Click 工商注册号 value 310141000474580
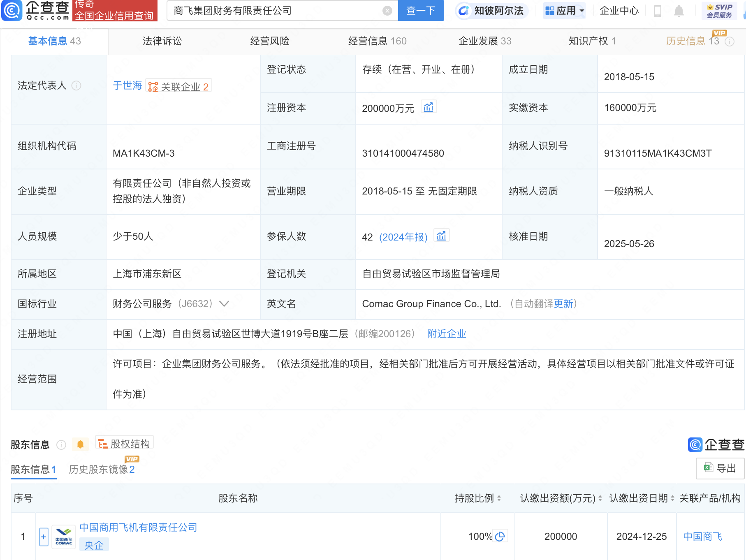This screenshot has width=746, height=560. [x=403, y=153]
